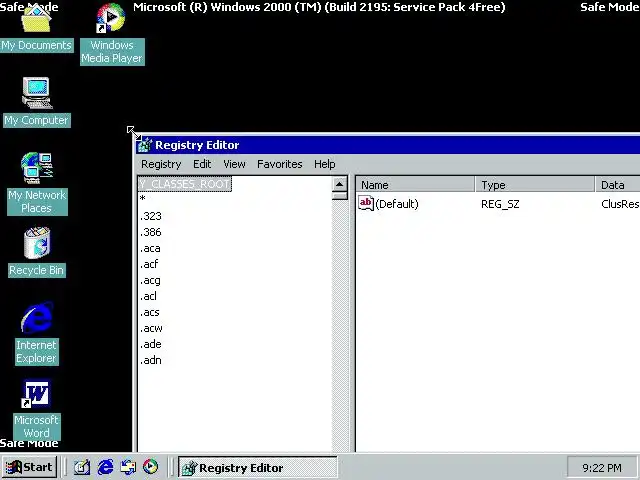The image size is (640, 480).
Task: Launch Windows Media Player from quick launch
Action: [x=151, y=467]
